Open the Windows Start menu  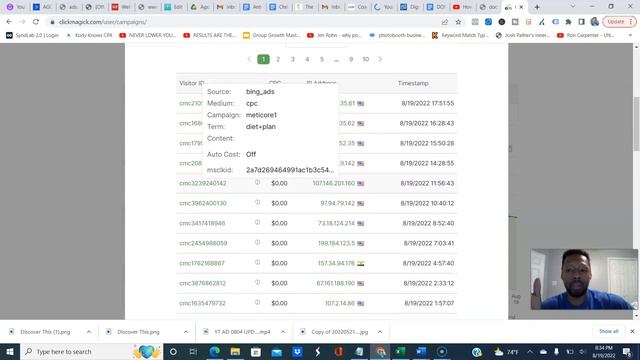pyautogui.click(x=10, y=351)
